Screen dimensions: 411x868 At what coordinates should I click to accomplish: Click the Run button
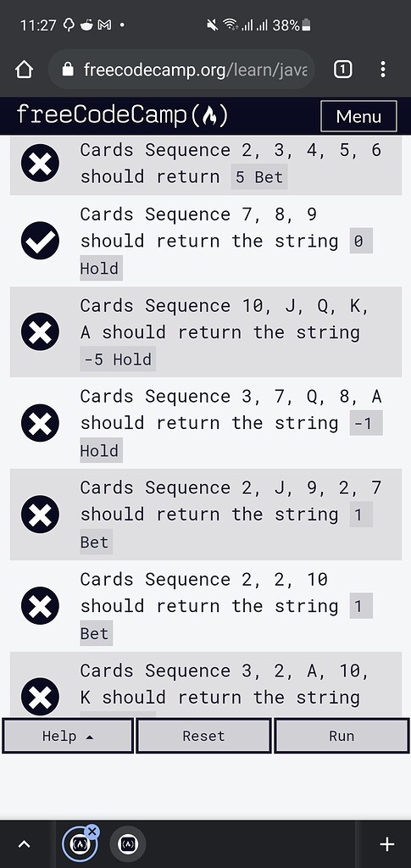point(342,736)
